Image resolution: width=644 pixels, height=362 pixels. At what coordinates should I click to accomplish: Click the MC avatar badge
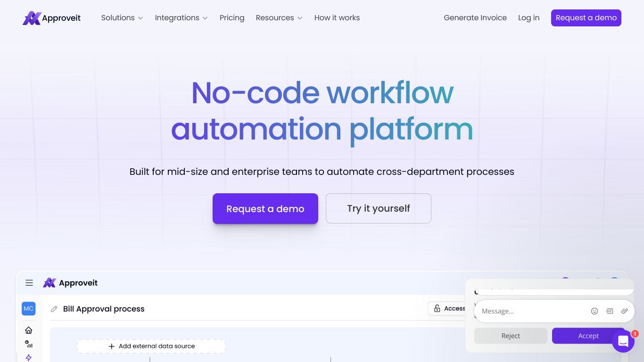(x=29, y=309)
